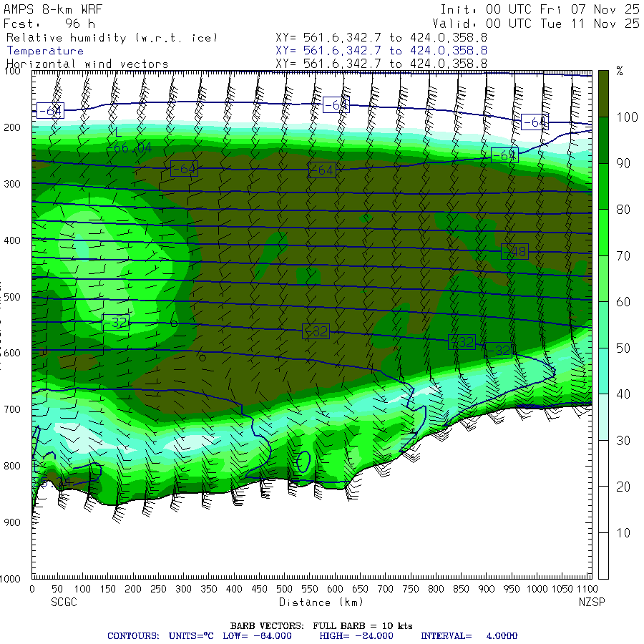Click the 300 pressure axis label
Screen dimensions: 644x644
click(12, 184)
